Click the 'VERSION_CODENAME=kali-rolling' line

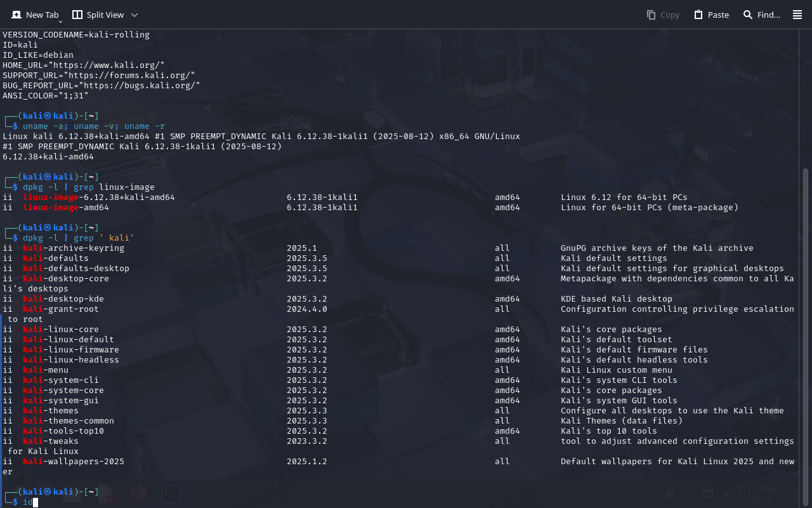76,35
